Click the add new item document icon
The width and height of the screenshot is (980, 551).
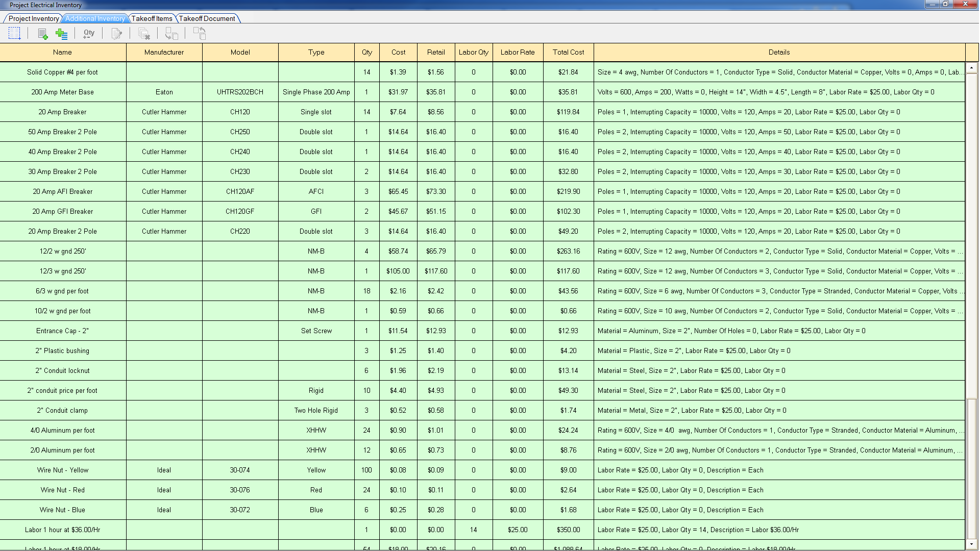pos(43,34)
